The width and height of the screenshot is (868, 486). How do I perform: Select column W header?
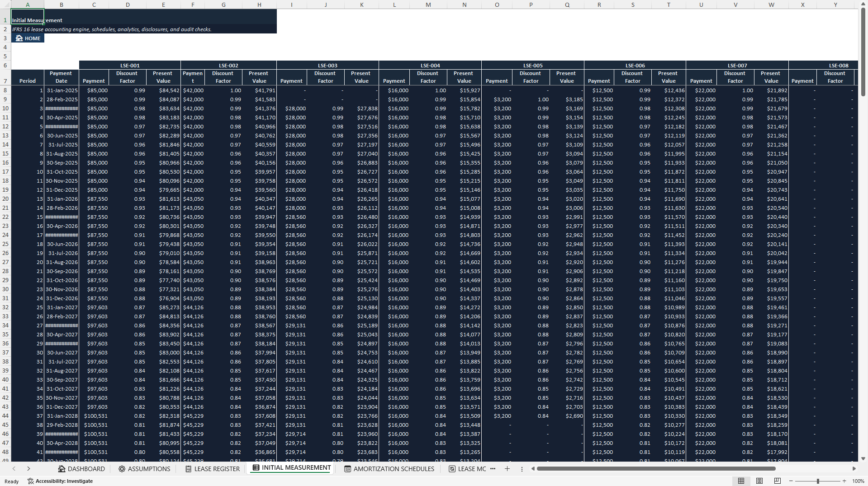pos(771,5)
